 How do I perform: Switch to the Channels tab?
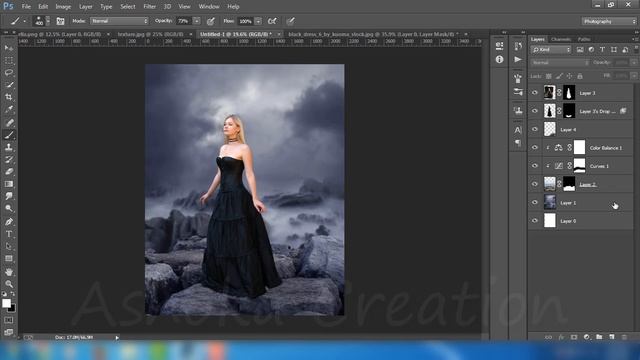[561, 39]
